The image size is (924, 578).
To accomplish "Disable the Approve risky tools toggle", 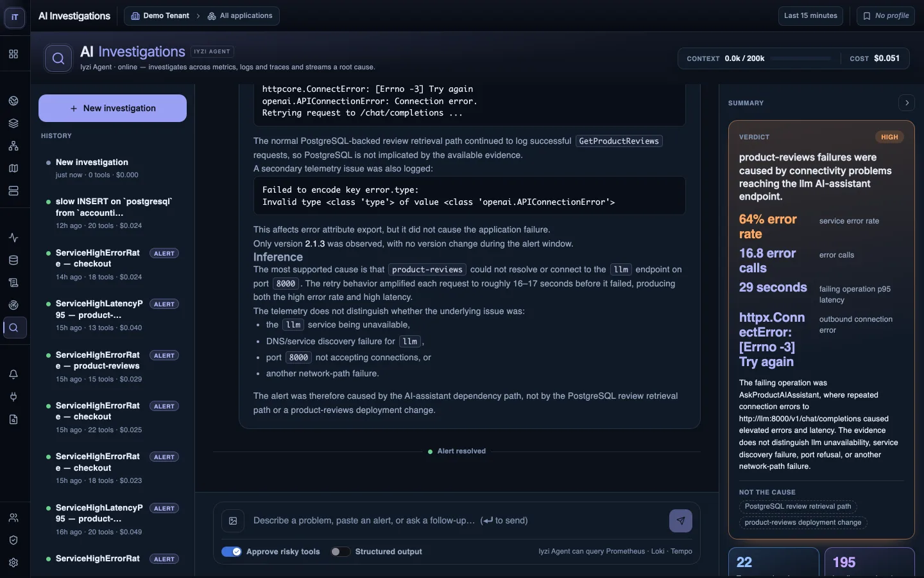I will click(x=232, y=552).
